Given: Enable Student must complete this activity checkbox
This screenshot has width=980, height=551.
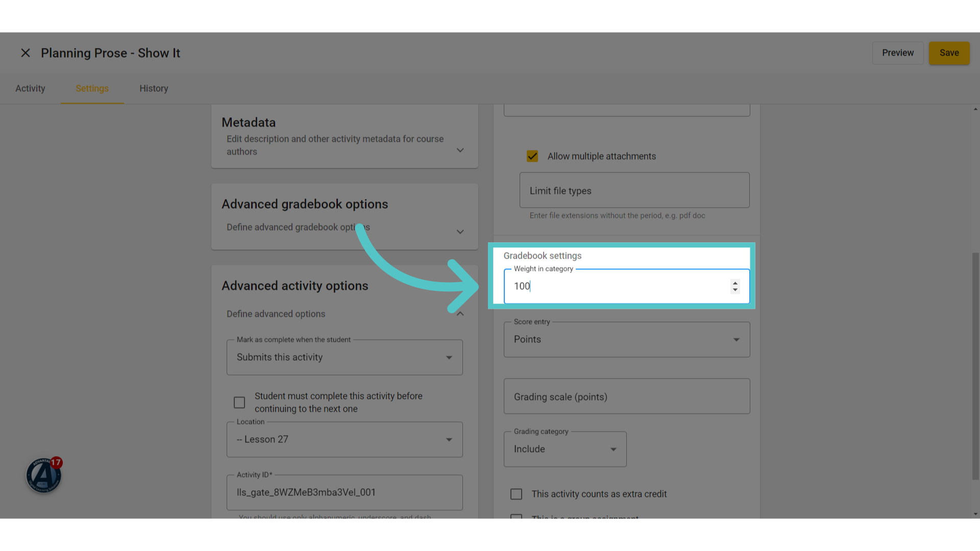Looking at the screenshot, I should (x=239, y=403).
